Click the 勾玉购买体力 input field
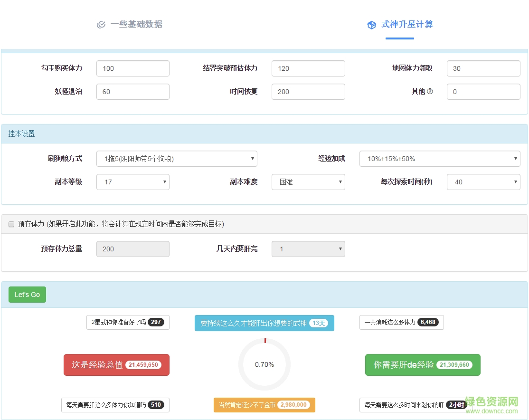The height and width of the screenshot is (420, 529). 132,68
